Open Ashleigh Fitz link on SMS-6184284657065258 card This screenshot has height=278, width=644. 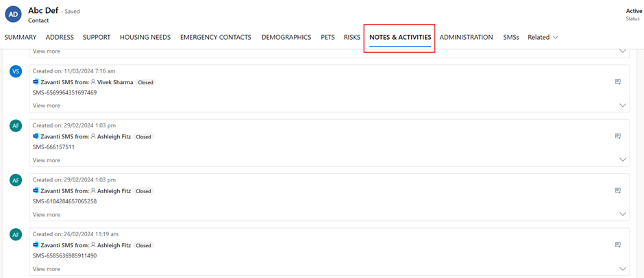[114, 191]
